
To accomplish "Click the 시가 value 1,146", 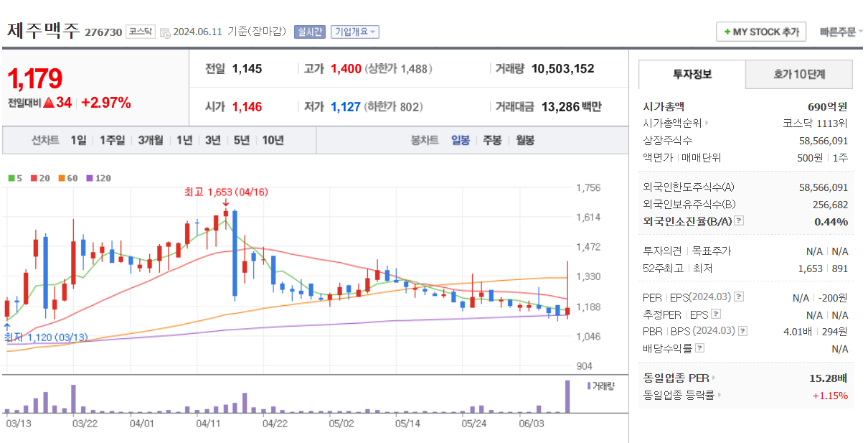I will 247,107.
